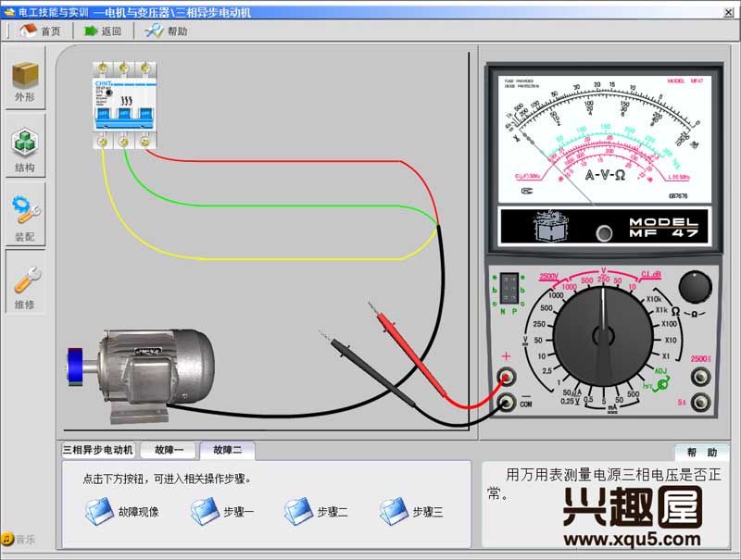This screenshot has width=741, height=560.
Task: Open the 帮助 help toolbar button
Action: [x=167, y=31]
